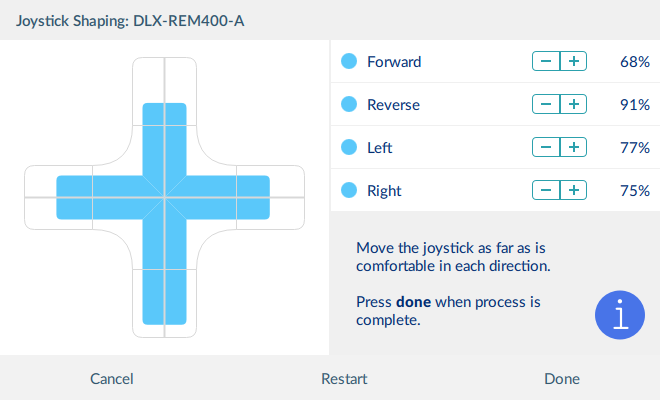Increase Forward percentage with plus button

click(x=573, y=61)
